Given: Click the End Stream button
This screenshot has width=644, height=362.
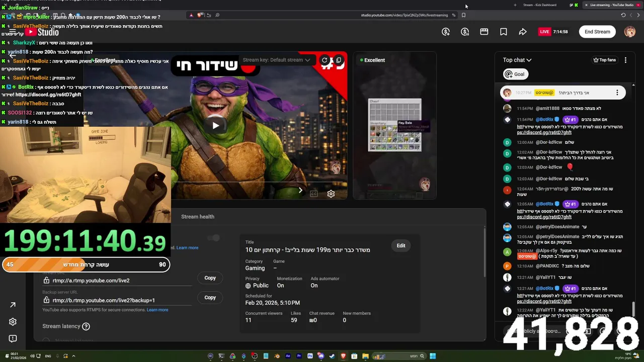Looking at the screenshot, I should pyautogui.click(x=597, y=32).
